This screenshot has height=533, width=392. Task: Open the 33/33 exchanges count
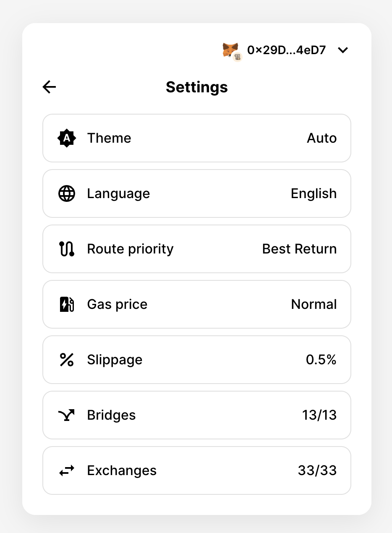point(317,470)
